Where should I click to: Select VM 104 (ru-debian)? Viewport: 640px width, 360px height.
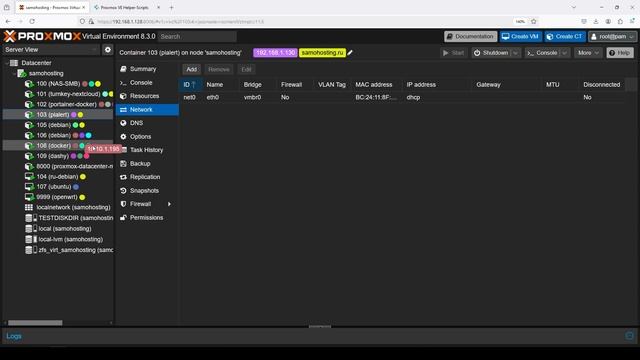coord(58,176)
